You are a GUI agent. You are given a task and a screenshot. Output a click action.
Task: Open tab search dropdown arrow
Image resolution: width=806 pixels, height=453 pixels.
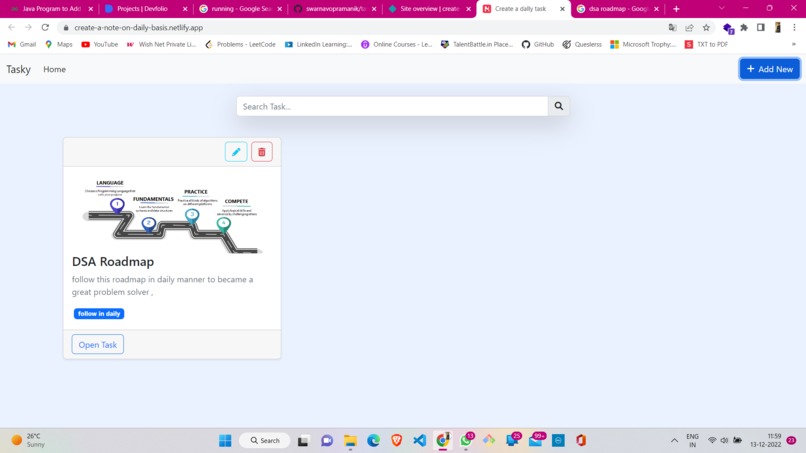(x=722, y=9)
